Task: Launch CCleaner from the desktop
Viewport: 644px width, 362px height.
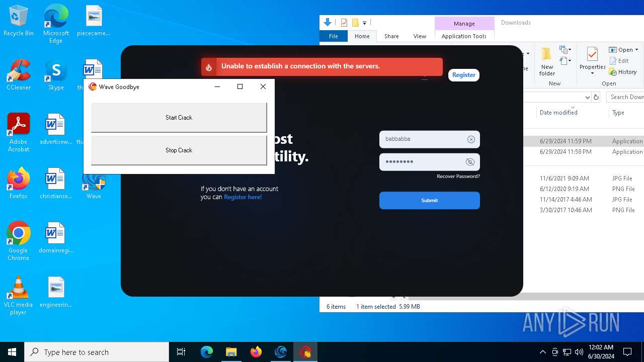Action: click(19, 75)
